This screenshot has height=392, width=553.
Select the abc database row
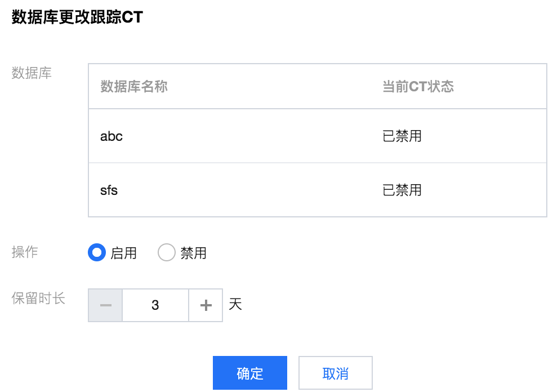[x=318, y=136]
